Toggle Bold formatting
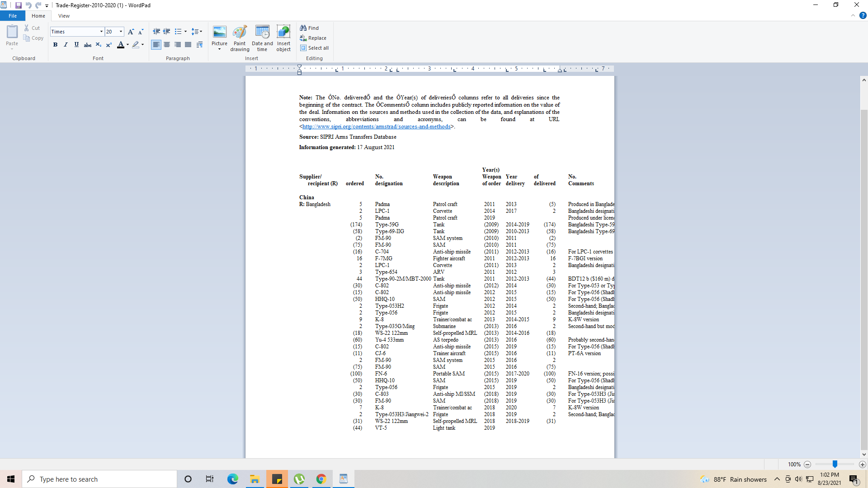 click(x=55, y=45)
